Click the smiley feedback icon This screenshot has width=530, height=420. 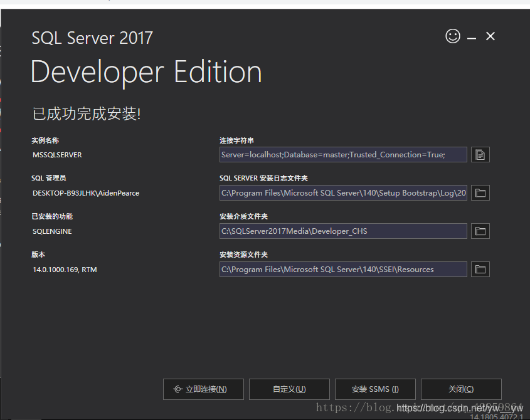click(453, 36)
